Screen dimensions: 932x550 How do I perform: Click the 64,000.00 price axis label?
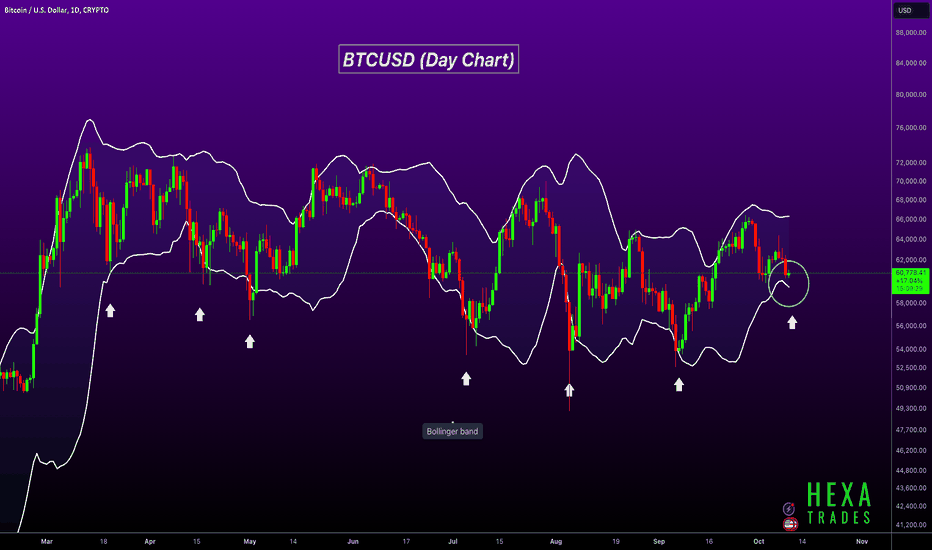911,240
